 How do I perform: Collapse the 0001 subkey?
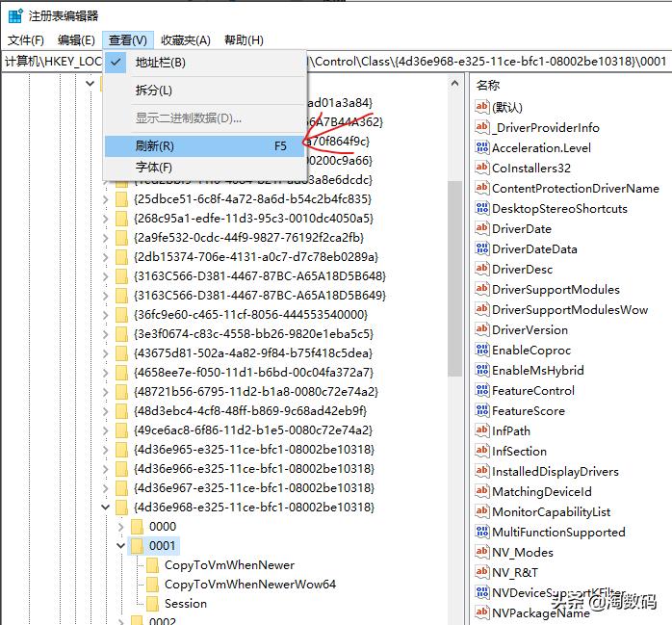click(x=121, y=546)
